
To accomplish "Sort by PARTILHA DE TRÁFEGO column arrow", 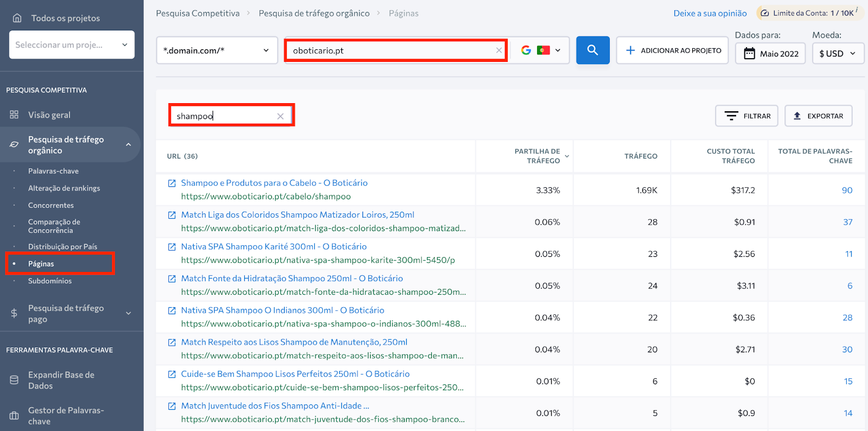I will pyautogui.click(x=567, y=156).
